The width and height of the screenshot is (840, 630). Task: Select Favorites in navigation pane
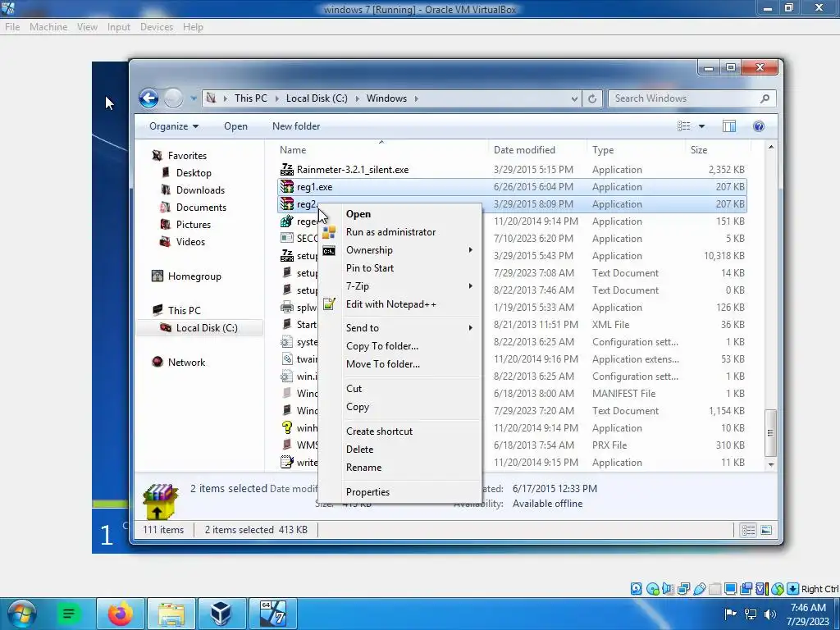[187, 156]
